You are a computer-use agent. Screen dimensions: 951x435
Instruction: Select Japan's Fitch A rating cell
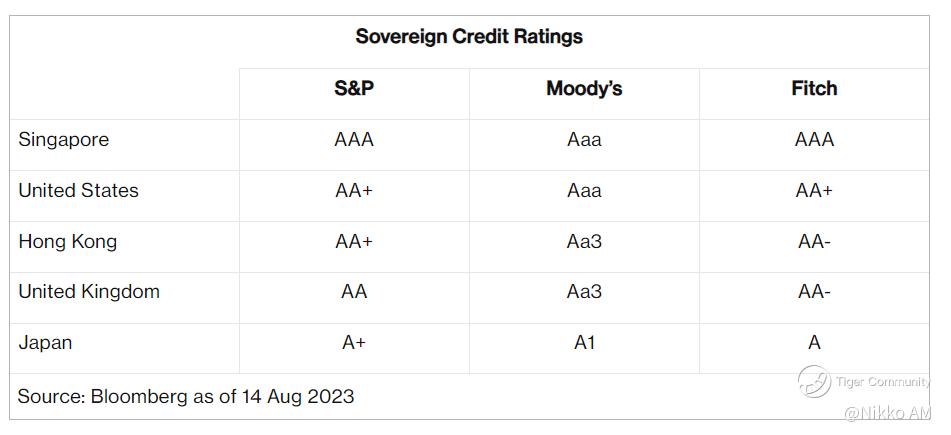(814, 343)
